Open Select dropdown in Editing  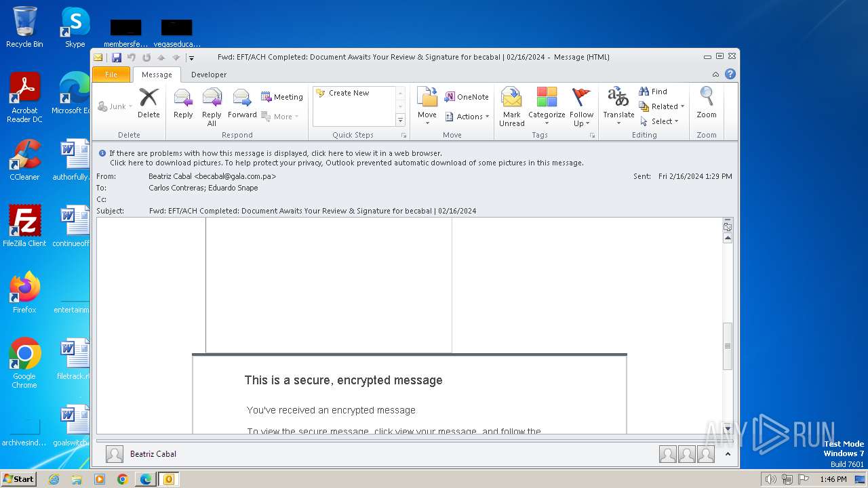[x=659, y=121]
